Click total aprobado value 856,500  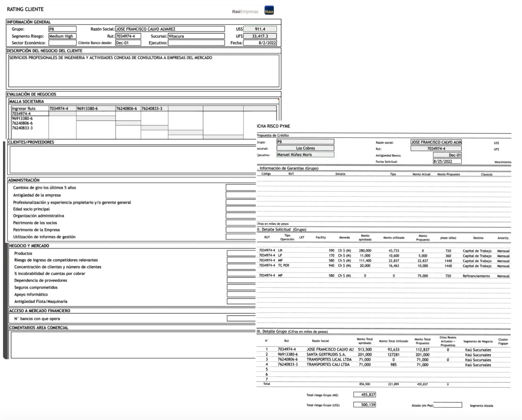365,384
